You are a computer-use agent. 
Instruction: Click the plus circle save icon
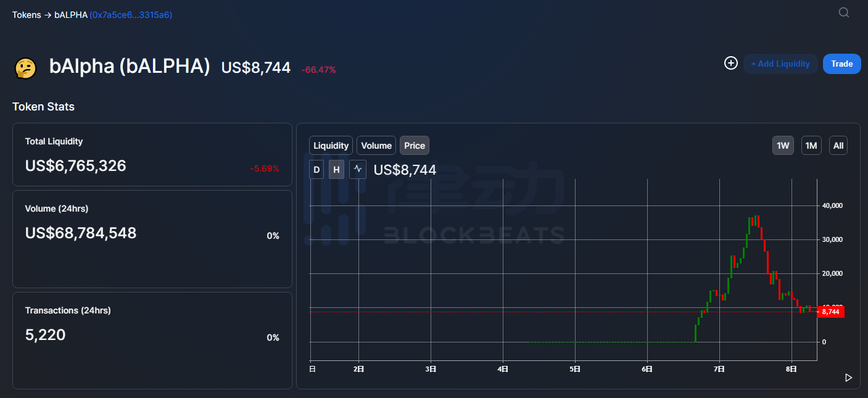(x=731, y=63)
